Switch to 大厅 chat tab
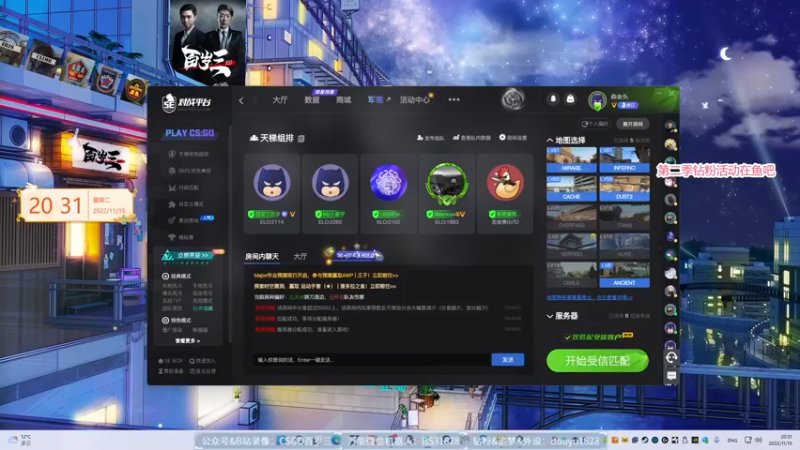 [300, 256]
